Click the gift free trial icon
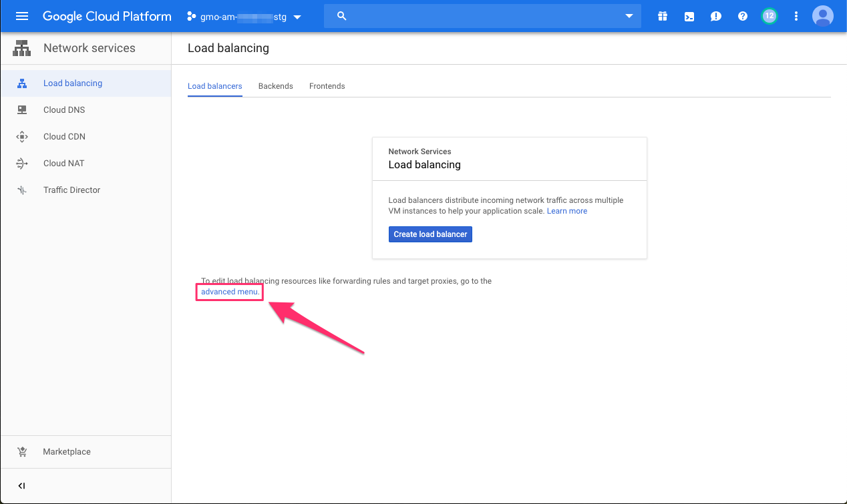This screenshot has width=847, height=504. coord(662,16)
